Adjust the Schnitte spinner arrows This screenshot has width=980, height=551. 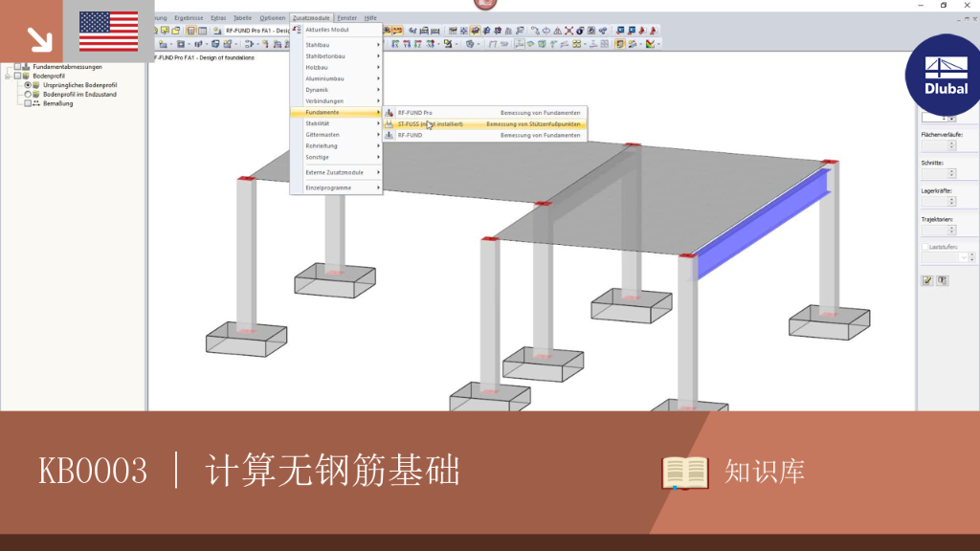[x=952, y=174]
